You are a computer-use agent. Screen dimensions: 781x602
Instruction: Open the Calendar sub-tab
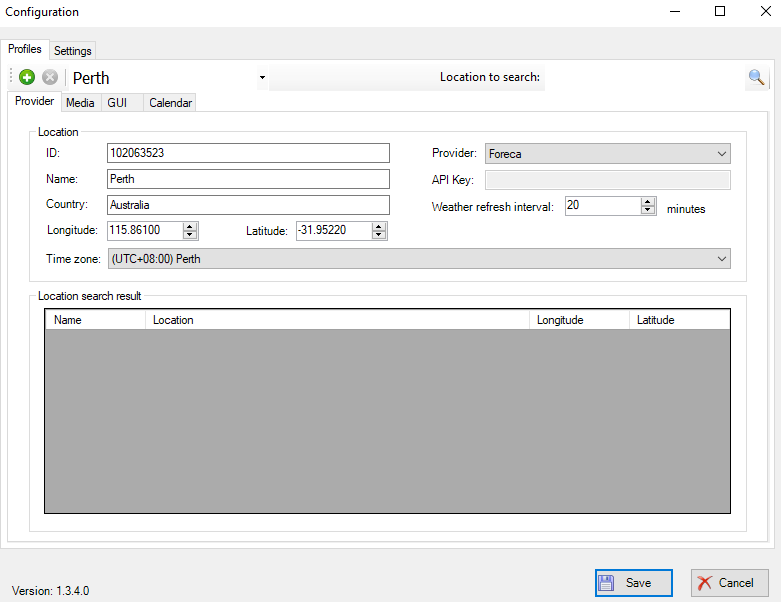click(170, 103)
